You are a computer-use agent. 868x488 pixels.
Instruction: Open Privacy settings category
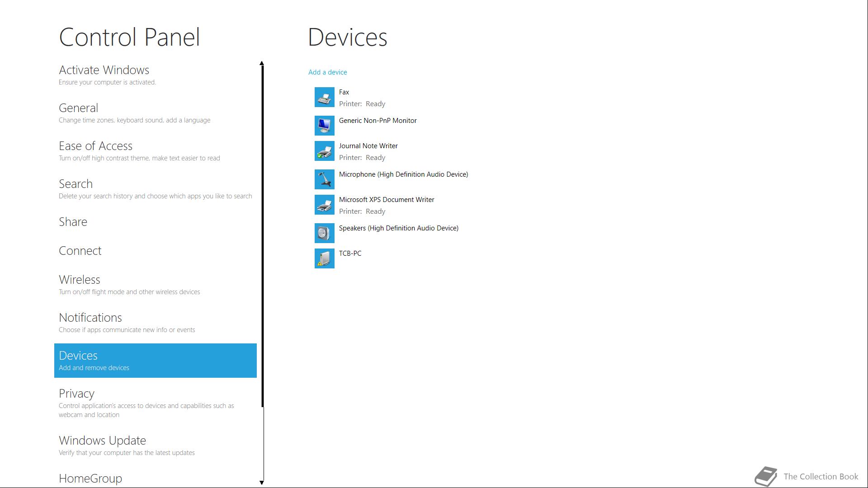(156, 403)
